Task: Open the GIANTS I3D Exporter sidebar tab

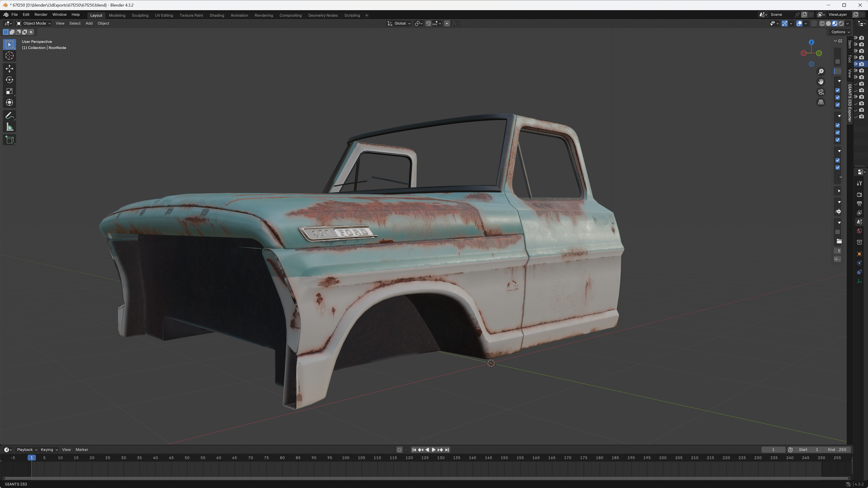Action: coord(850,103)
